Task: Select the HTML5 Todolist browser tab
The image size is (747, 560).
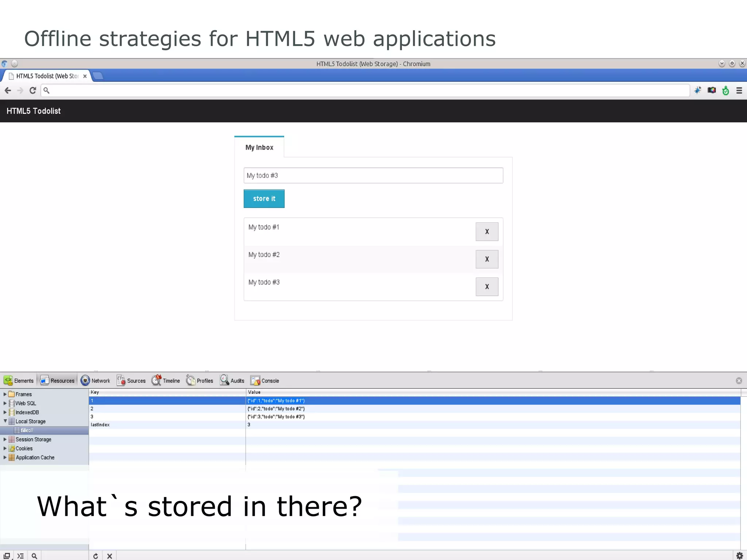Action: coord(47,76)
